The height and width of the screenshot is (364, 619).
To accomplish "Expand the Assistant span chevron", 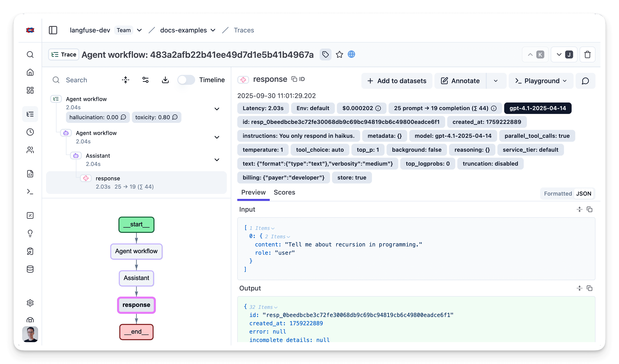I will (217, 159).
